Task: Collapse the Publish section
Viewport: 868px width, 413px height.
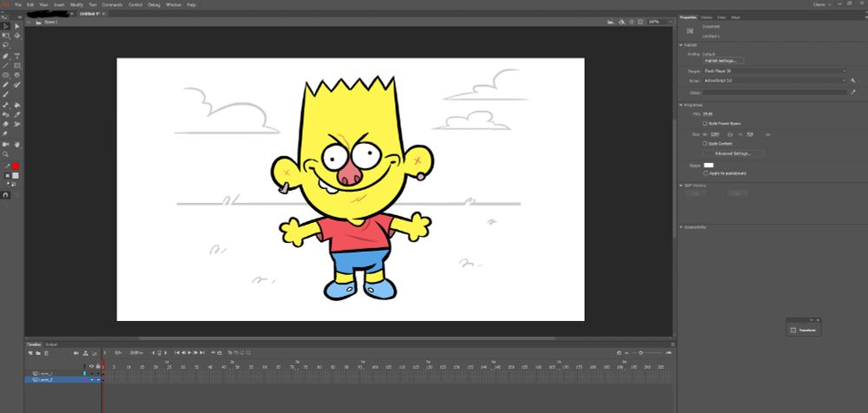Action: pos(681,45)
